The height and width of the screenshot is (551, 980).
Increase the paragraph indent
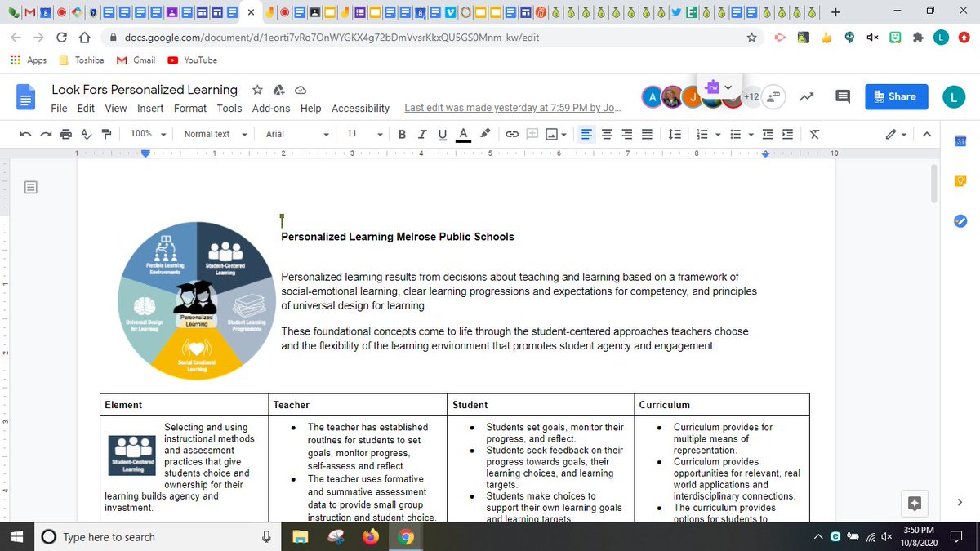pos(787,134)
